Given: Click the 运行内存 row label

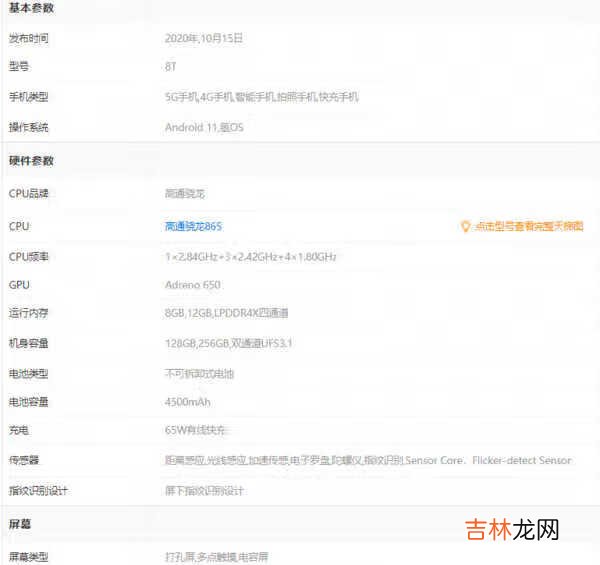Looking at the screenshot, I should (x=29, y=313).
